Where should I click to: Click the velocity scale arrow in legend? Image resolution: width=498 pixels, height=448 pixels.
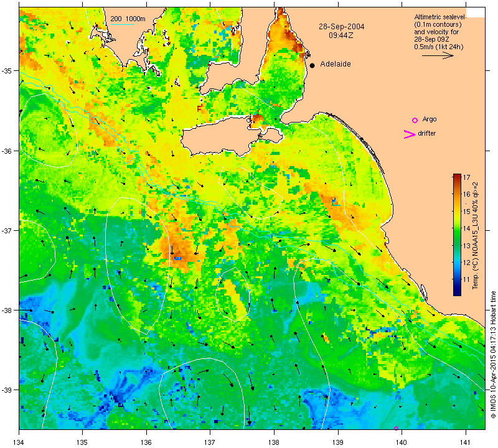tap(438, 55)
